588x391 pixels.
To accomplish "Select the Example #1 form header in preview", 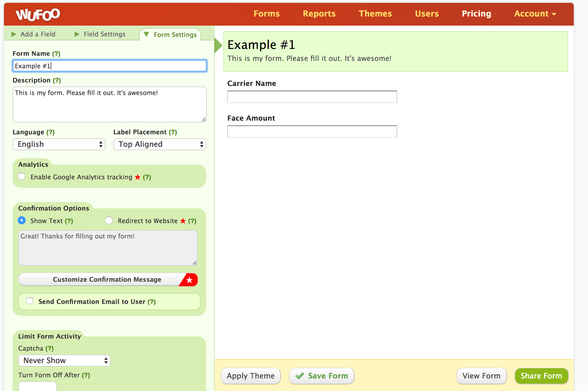I will pyautogui.click(x=396, y=52).
